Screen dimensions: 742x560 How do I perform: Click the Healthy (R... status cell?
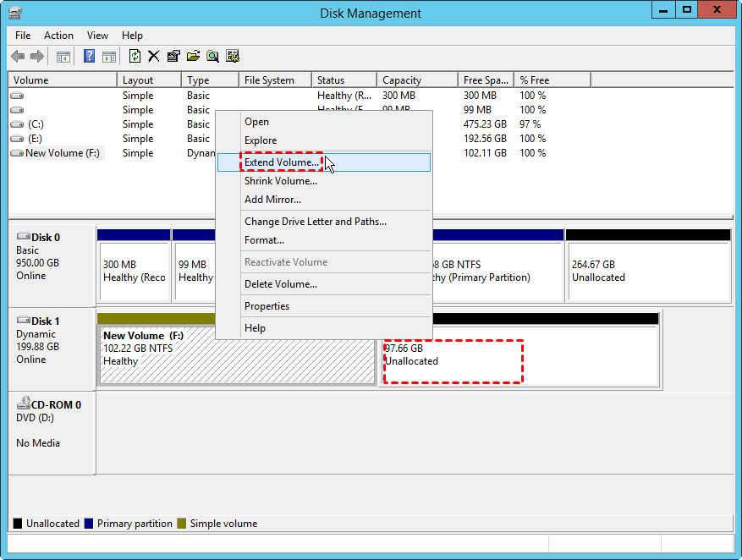(x=344, y=96)
